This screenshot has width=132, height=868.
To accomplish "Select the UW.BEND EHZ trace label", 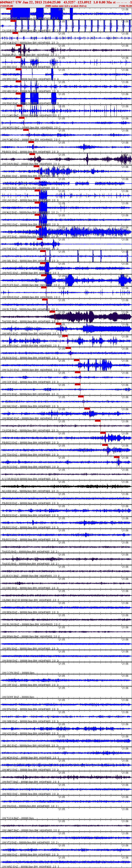I will (31, 419).
